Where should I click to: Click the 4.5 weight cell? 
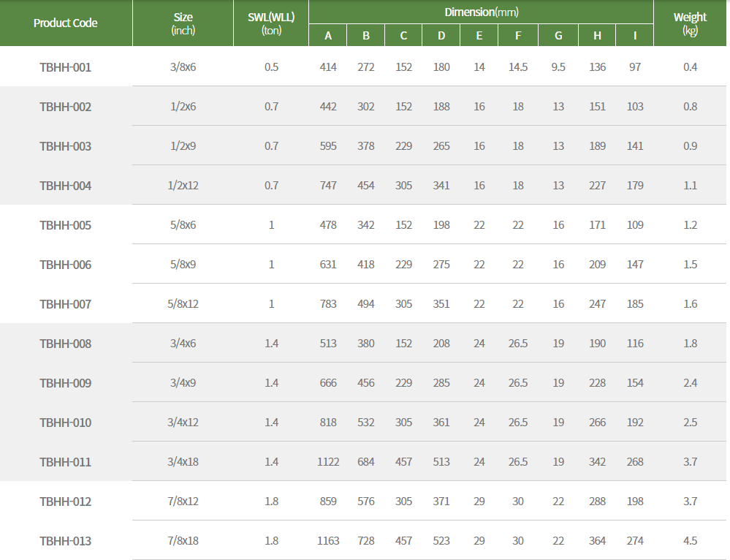[690, 541]
